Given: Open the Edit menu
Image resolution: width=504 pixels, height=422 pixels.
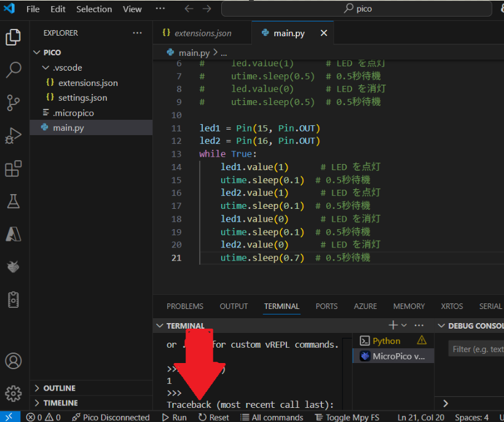Looking at the screenshot, I should (58, 9).
